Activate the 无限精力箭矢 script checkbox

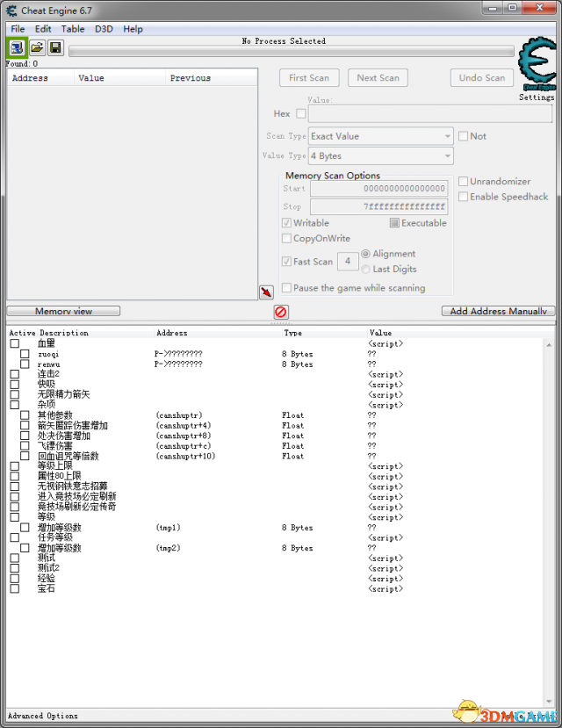(x=14, y=394)
